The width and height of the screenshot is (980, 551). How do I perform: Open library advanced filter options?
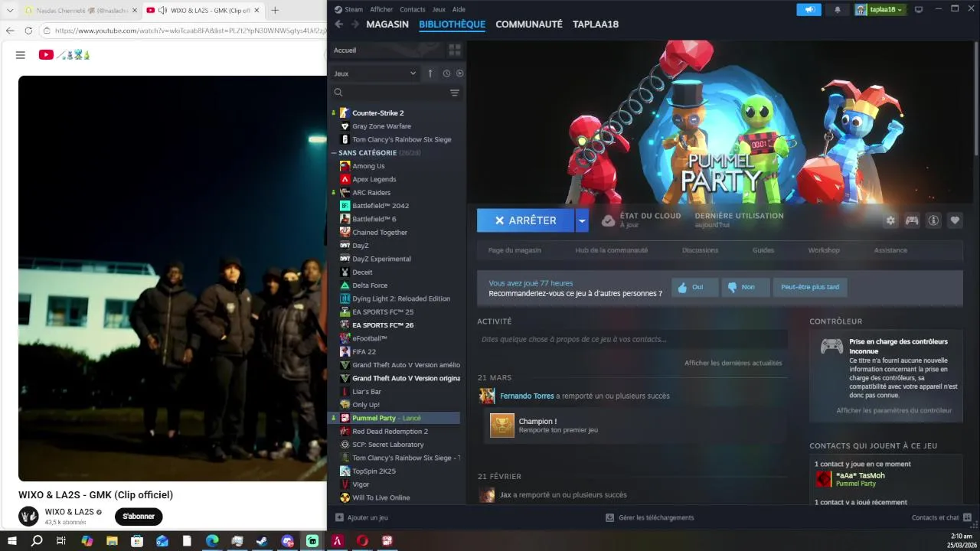tap(455, 93)
